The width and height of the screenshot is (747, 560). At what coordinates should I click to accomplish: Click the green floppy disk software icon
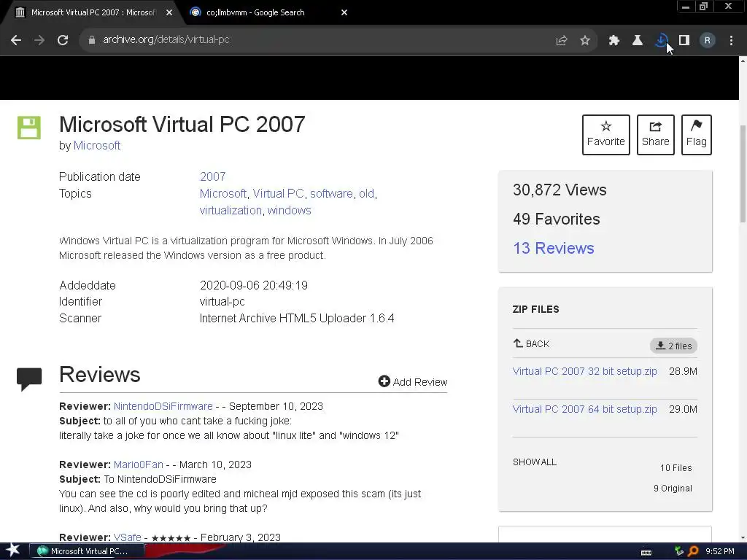29,128
